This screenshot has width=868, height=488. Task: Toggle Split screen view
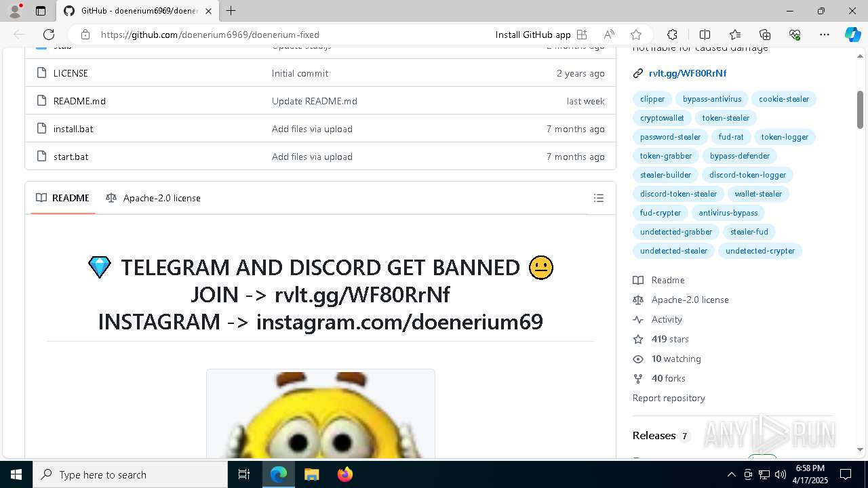tap(705, 35)
